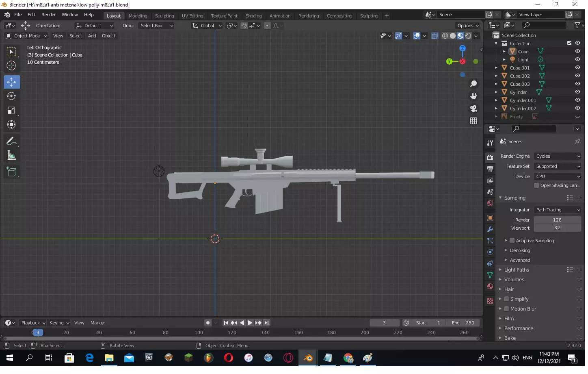Select the Annotate tool
The image size is (588, 374).
click(11, 142)
